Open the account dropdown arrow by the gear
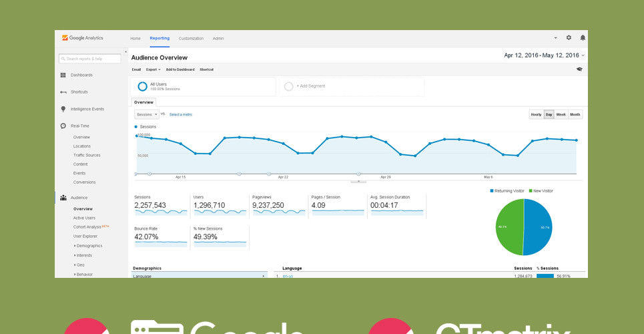644x334 pixels. point(556,38)
